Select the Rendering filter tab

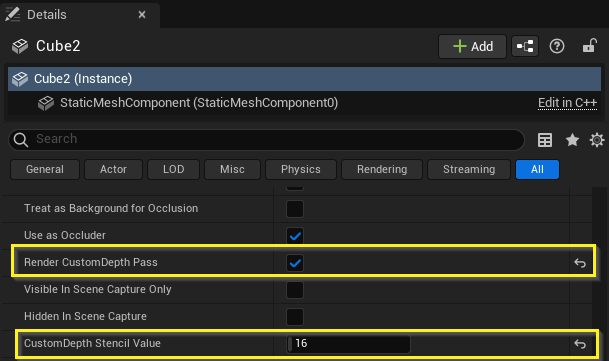(382, 169)
